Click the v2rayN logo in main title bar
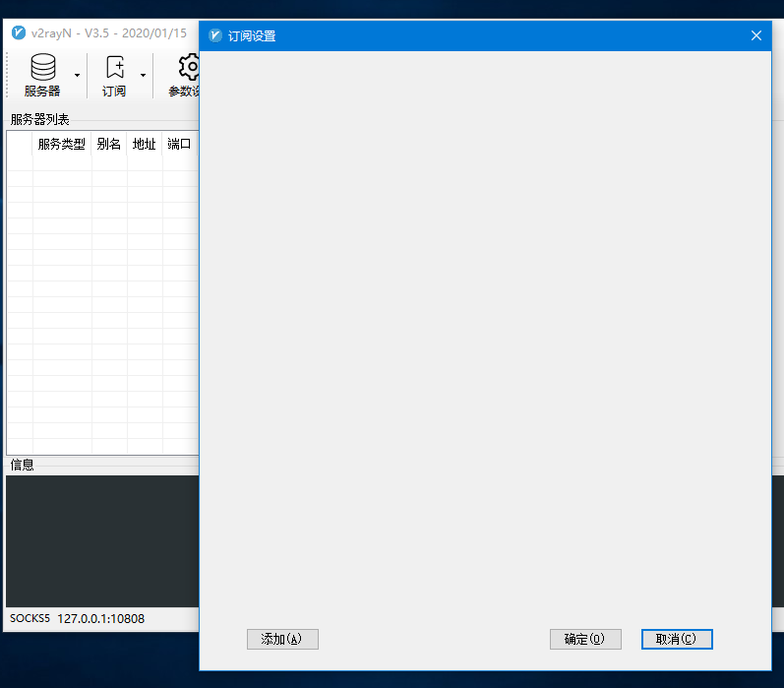 [19, 32]
